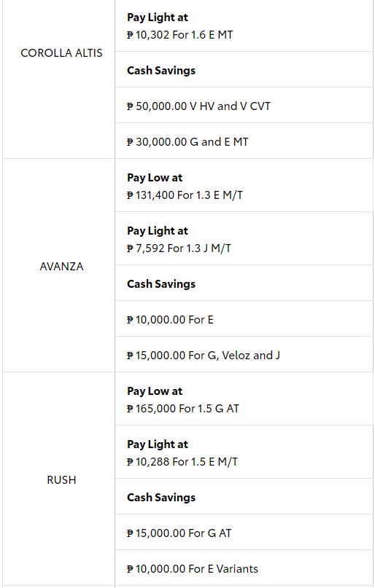This screenshot has height=588, width=375.
Task: Click Pay Light ₱10,288 For 1.5 E M/T
Action: tap(244, 452)
